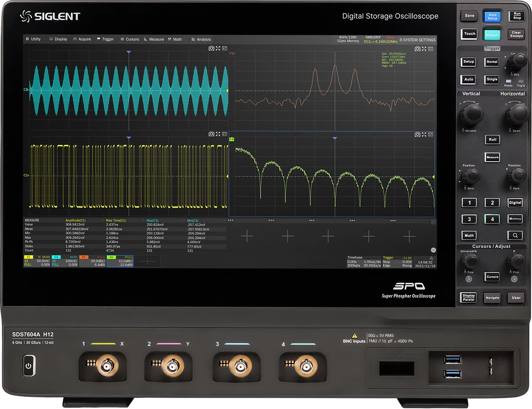Open the F4 math descriptor box
The width and height of the screenshot is (532, 409).
120,261
